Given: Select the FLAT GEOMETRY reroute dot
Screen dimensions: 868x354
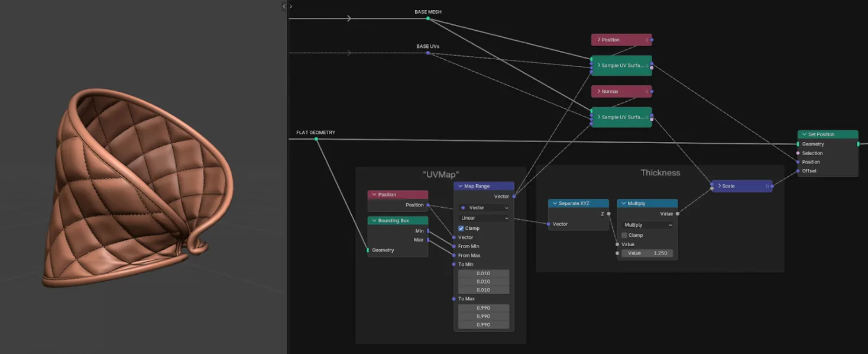Looking at the screenshot, I should click(x=316, y=139).
